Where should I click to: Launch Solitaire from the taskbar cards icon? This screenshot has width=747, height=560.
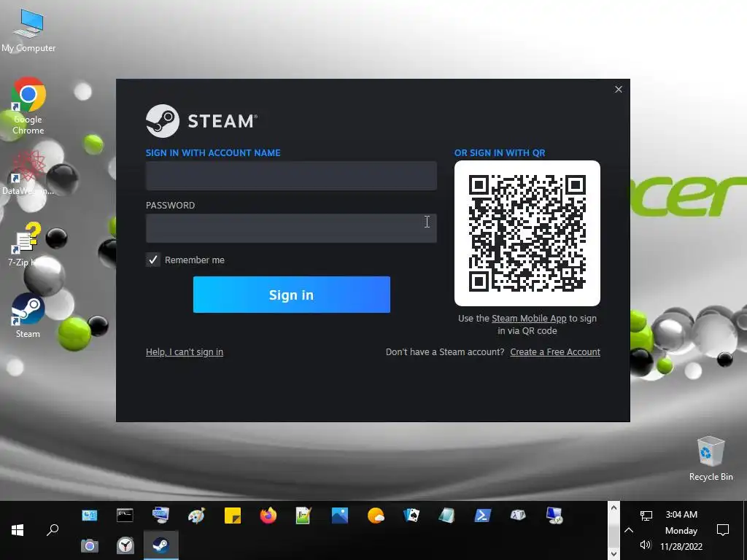(411, 516)
